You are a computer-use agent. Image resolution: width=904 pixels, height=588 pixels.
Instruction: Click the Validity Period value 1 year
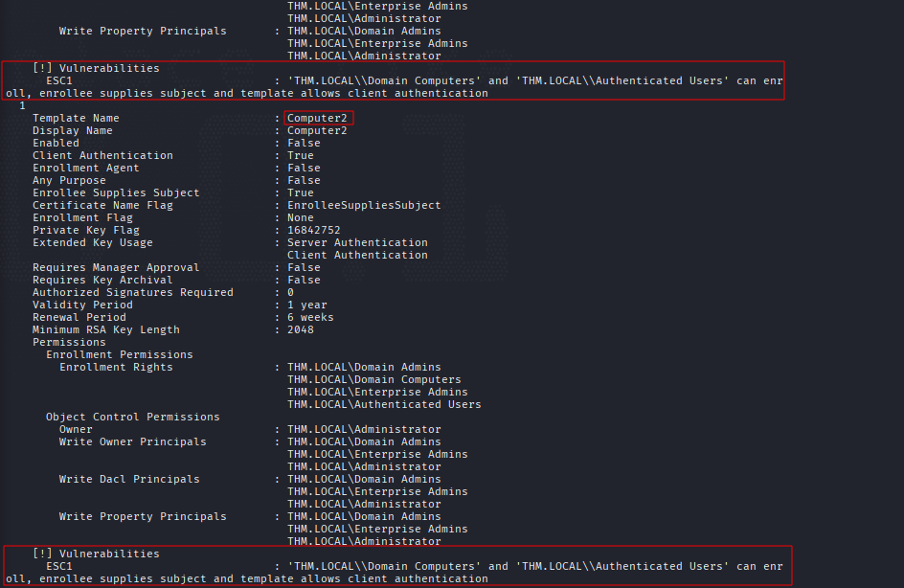(x=306, y=305)
